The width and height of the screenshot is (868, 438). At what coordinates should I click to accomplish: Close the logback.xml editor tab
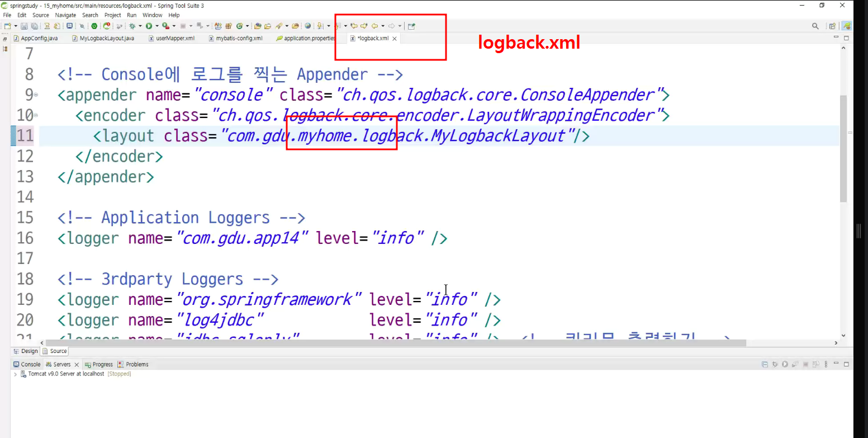point(394,39)
